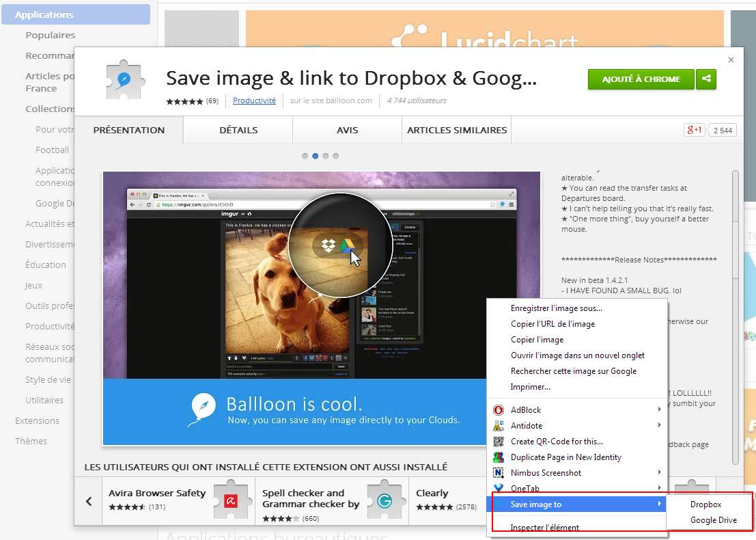756x540 pixels.
Task: Click previous arrow in similar extensions
Action: pyautogui.click(x=89, y=501)
